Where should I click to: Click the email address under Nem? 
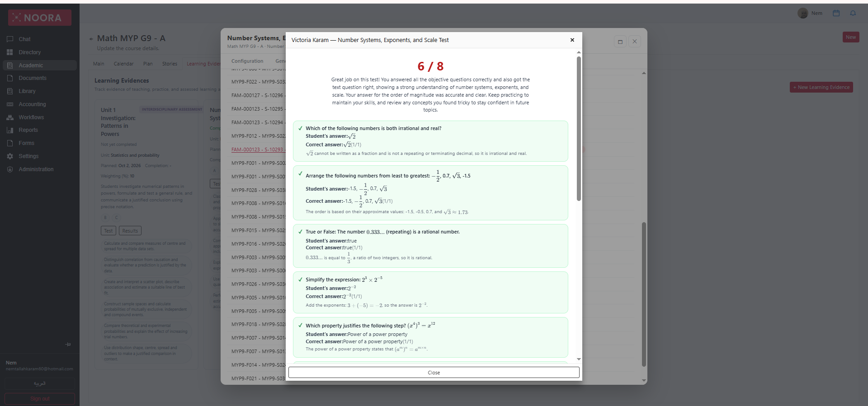click(x=39, y=369)
